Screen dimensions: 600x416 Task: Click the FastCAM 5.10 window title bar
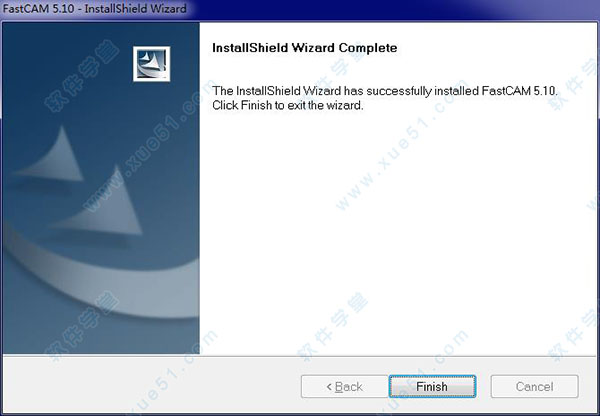point(300,9)
